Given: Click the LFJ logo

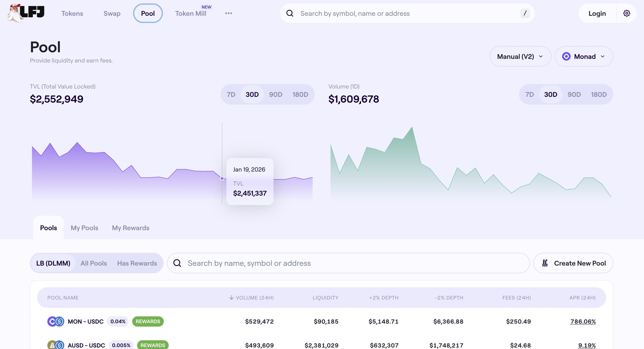Looking at the screenshot, I should pos(26,13).
